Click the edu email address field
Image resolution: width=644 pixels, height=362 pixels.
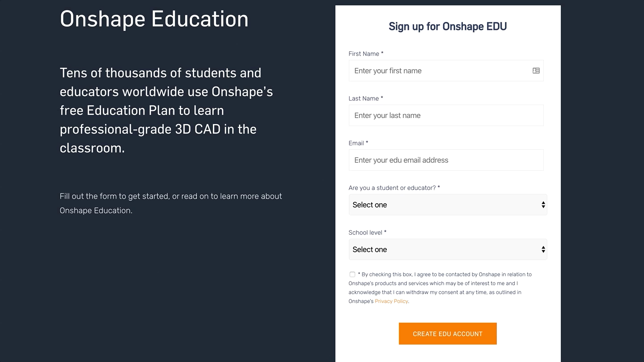(x=446, y=160)
